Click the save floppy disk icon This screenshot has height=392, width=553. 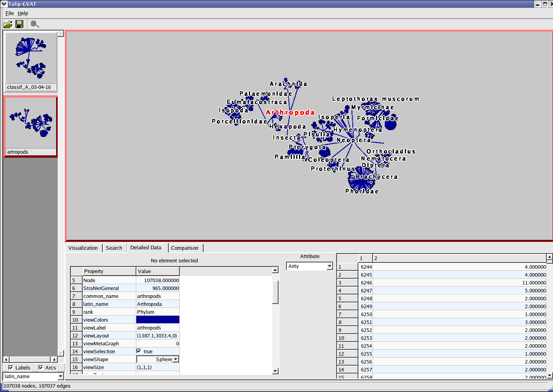tap(19, 24)
